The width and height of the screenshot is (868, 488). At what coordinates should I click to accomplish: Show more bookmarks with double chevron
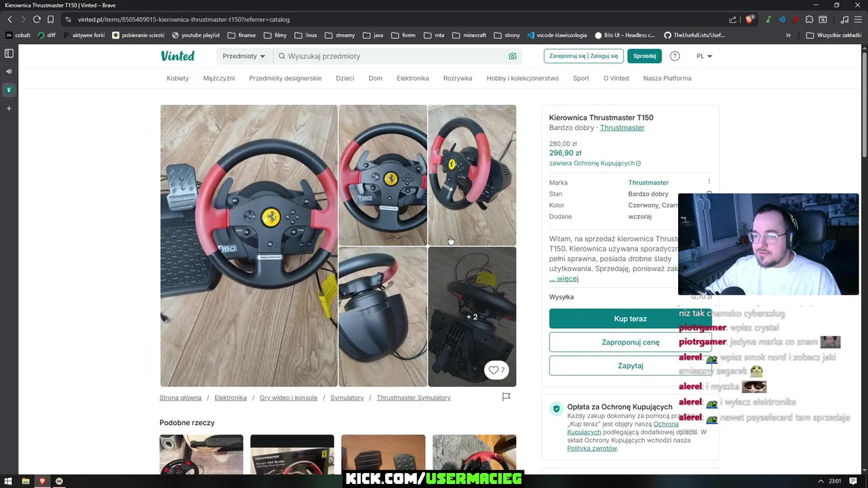[788, 35]
